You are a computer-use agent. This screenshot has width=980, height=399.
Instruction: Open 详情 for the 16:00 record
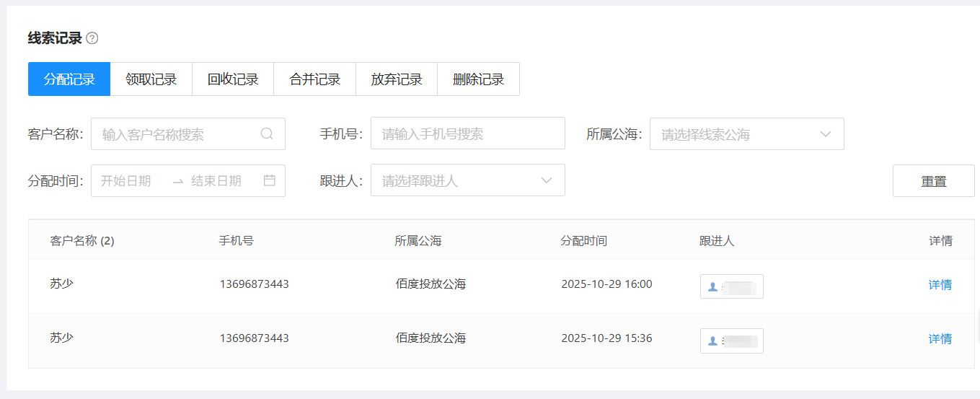[940, 285]
